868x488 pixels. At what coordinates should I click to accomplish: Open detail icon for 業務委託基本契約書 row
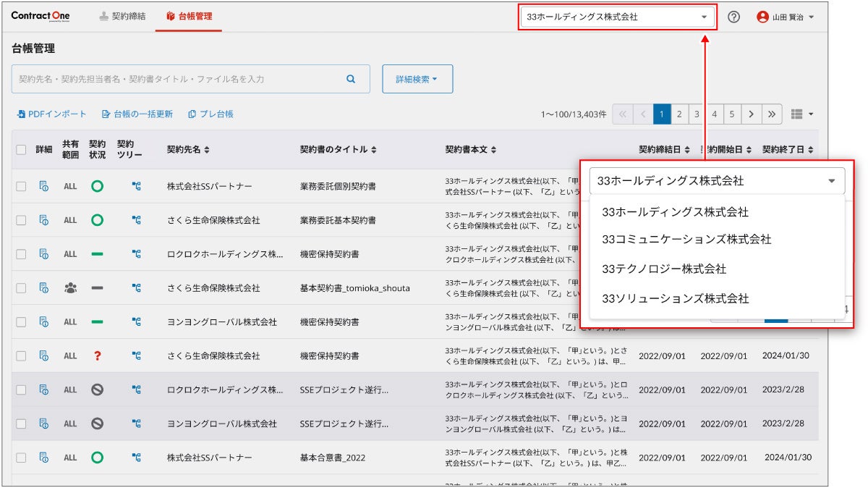coord(43,220)
